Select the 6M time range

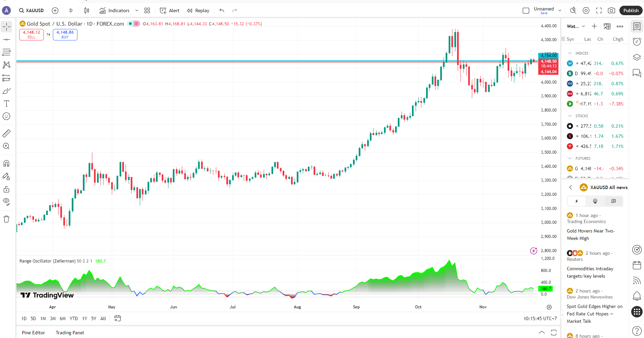[63, 318]
